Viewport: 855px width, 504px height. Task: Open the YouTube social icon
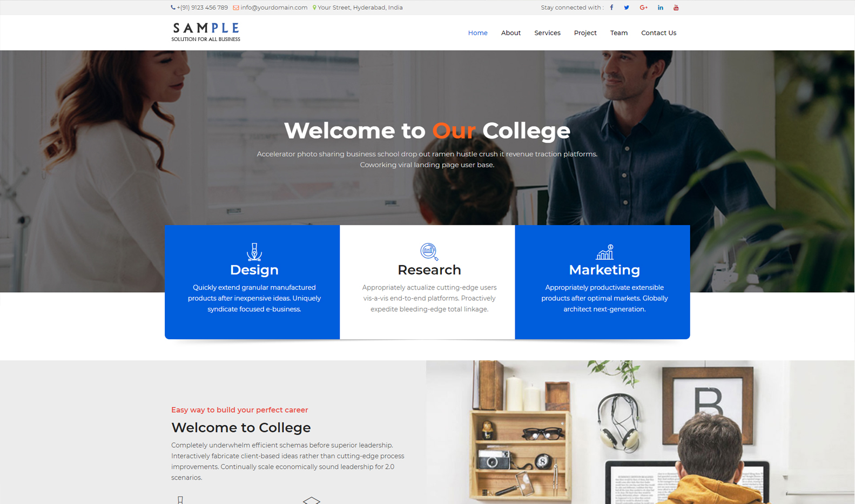(x=676, y=8)
